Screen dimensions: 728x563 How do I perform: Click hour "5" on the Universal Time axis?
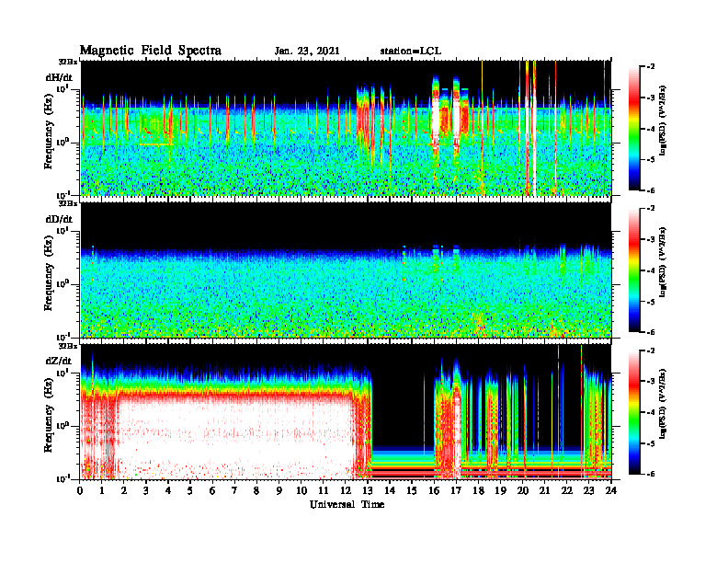(x=190, y=490)
